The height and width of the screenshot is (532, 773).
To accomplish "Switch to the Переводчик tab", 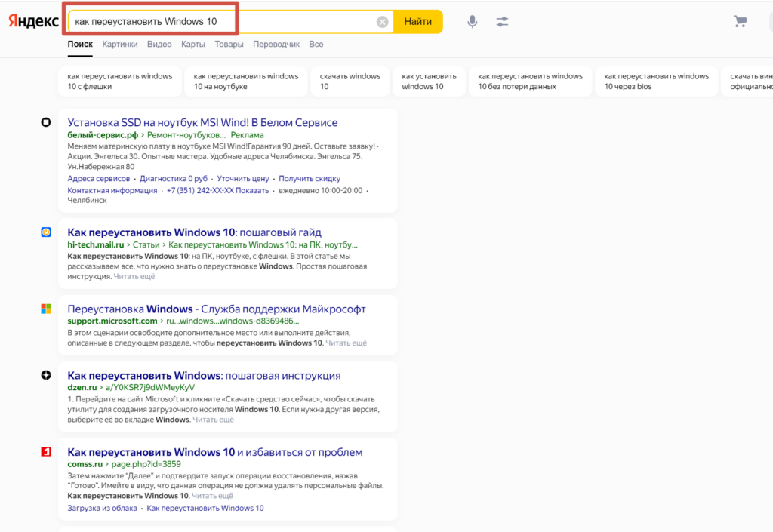I will pos(276,45).
